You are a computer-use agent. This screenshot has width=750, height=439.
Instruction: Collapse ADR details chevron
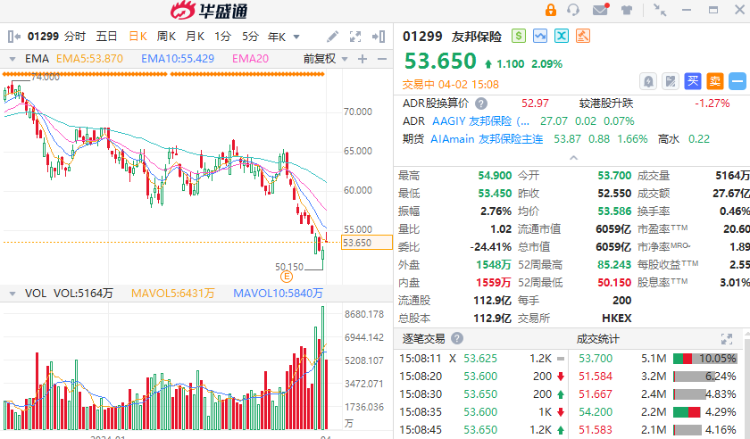574,157
